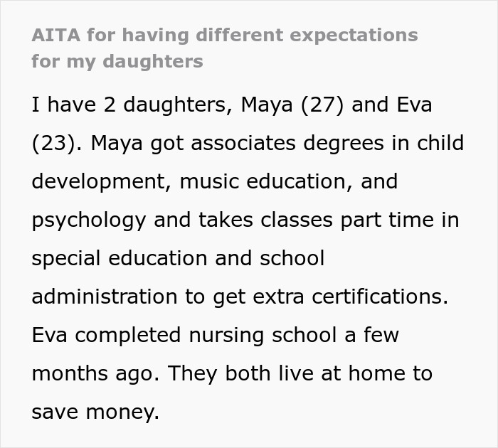This screenshot has width=498, height=448.
Task: Click the phrase "months ago"
Action: [94, 374]
